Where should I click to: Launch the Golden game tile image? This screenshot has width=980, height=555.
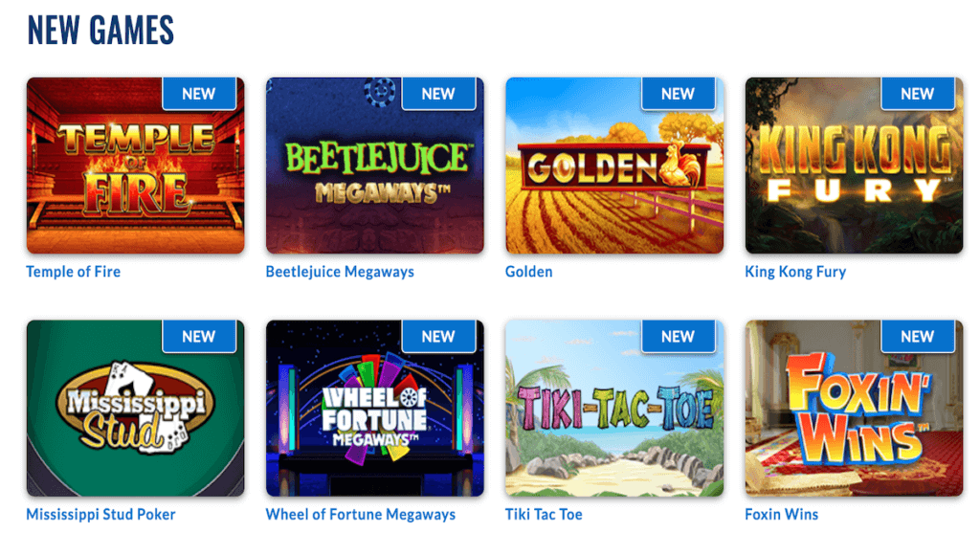(x=614, y=166)
